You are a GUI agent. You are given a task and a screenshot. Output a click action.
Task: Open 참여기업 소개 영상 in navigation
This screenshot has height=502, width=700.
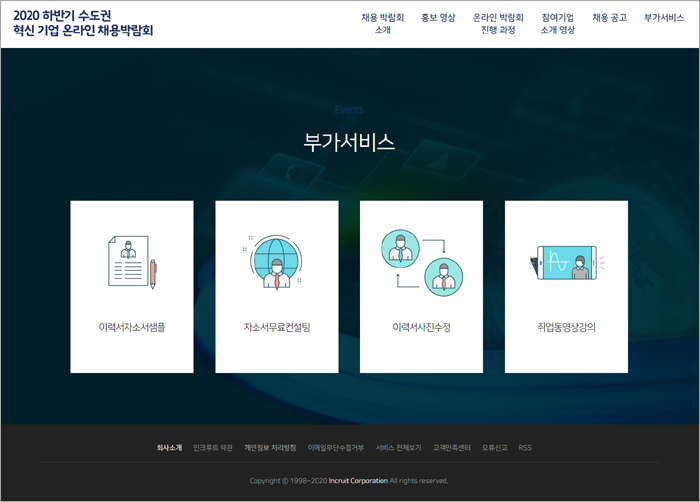point(557,23)
